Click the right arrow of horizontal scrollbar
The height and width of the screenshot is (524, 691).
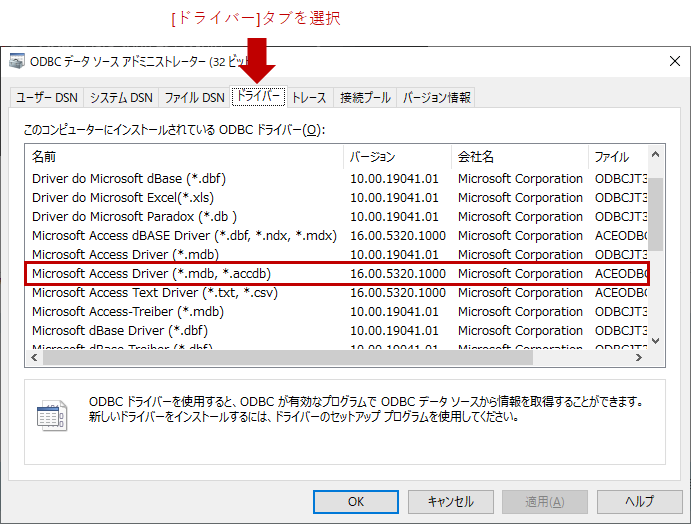point(639,357)
